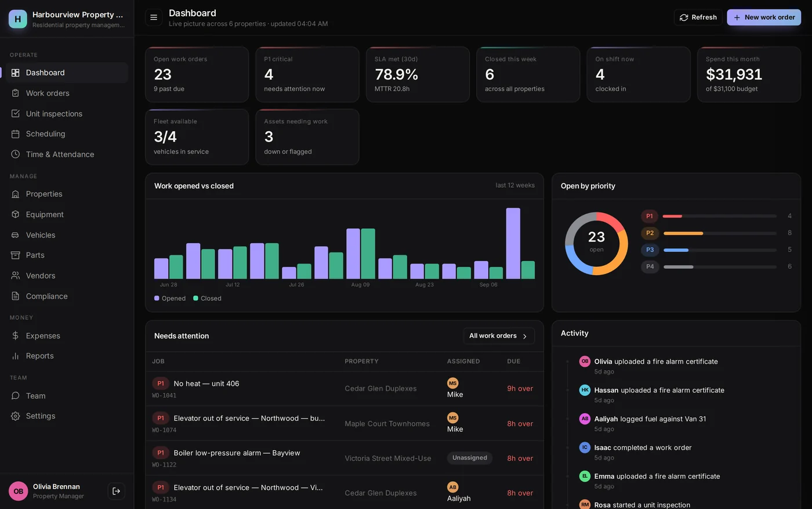
Task: Create a New work order
Action: click(764, 17)
